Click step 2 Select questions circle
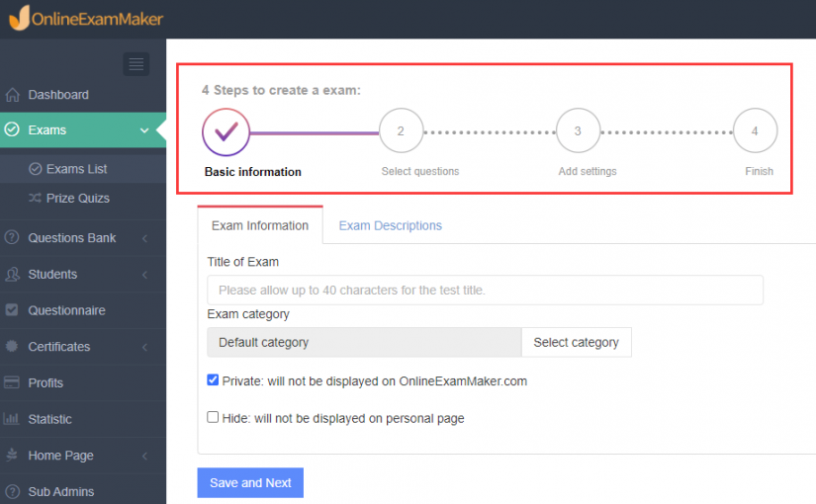This screenshot has width=816, height=504. click(401, 131)
